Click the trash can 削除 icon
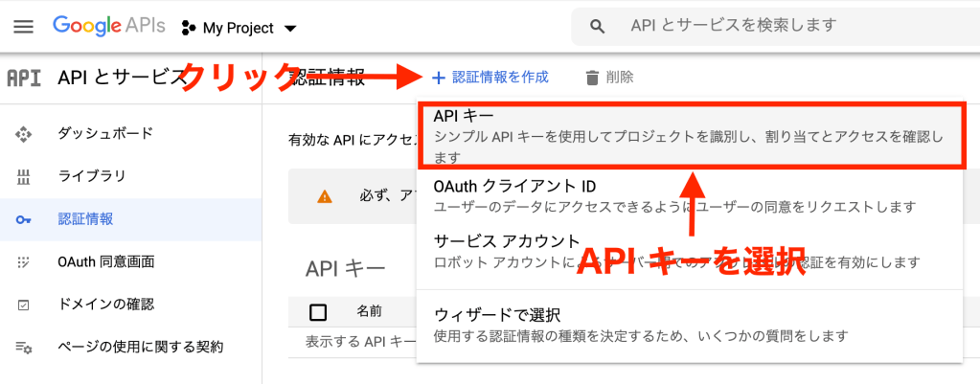 pos(593,78)
